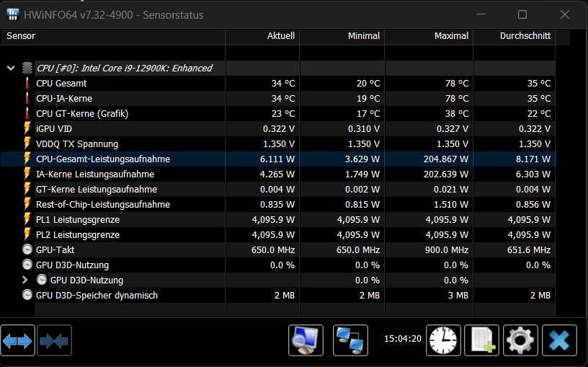Click the lightning icon beside iGPU VID
588x367 pixels.
[27, 128]
